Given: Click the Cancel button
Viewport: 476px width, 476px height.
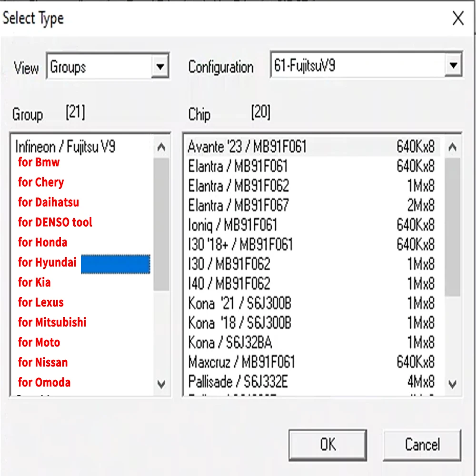Looking at the screenshot, I should coord(422,445).
